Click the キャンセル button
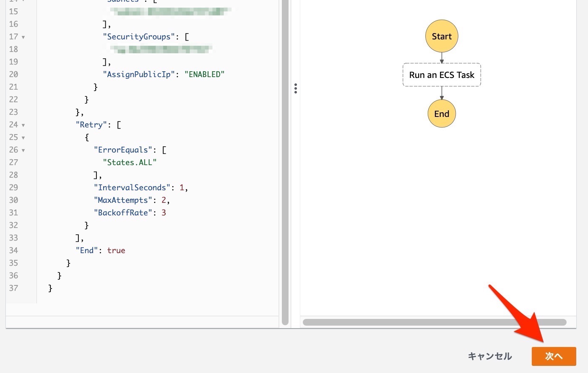The height and width of the screenshot is (373, 588). [489, 356]
